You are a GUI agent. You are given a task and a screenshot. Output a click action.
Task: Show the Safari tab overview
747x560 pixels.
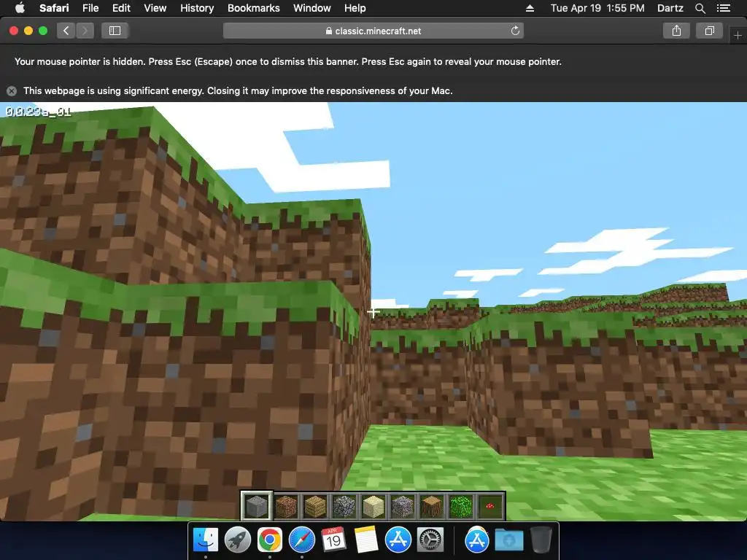[x=709, y=31]
